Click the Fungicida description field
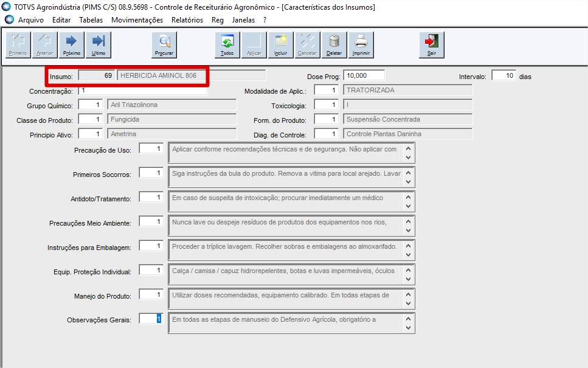588x368 pixels. click(x=172, y=119)
